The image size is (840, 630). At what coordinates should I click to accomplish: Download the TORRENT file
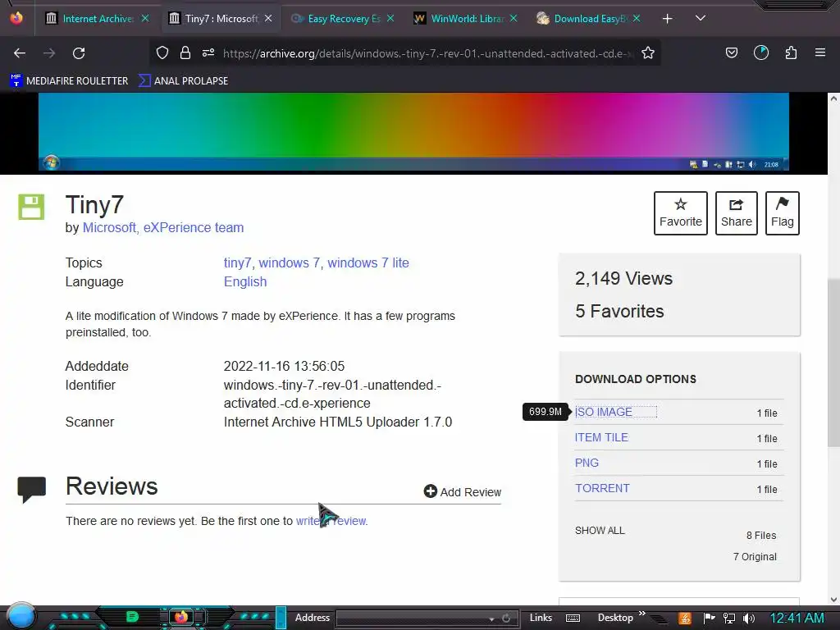tap(602, 489)
